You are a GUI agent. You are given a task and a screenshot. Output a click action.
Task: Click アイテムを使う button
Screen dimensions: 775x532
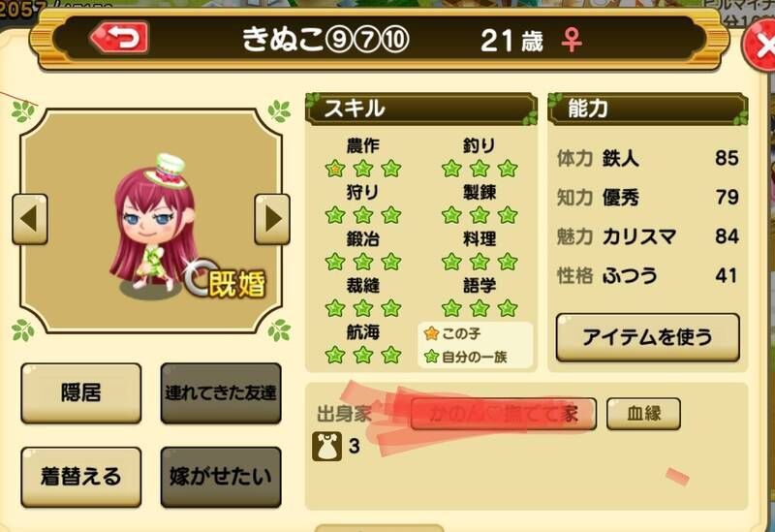(647, 337)
